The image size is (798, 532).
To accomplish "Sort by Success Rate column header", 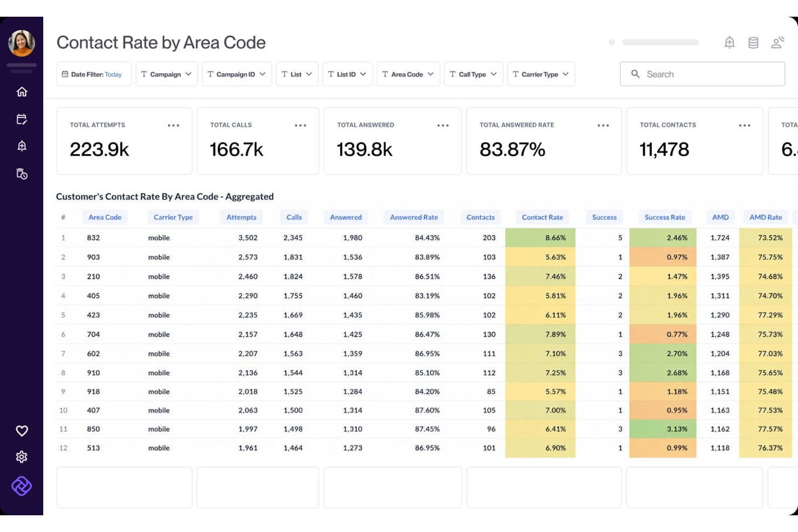I will pos(665,217).
